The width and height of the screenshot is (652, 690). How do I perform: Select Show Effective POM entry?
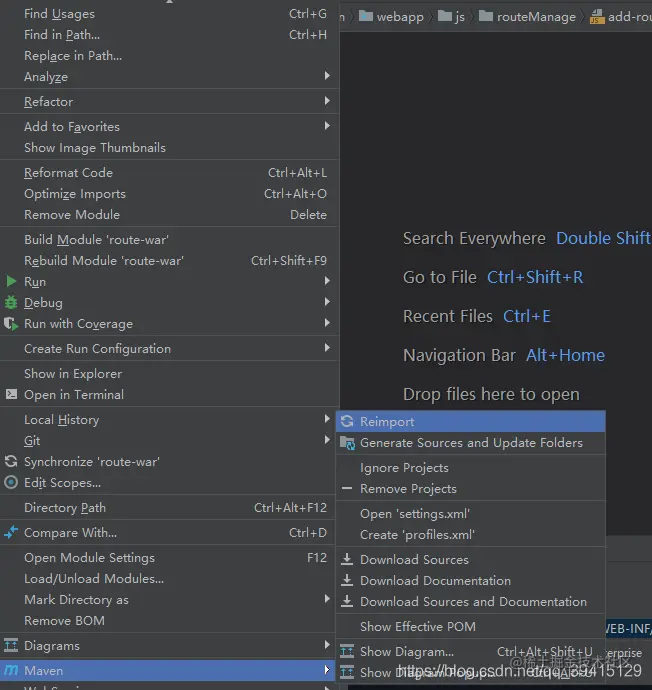471,626
